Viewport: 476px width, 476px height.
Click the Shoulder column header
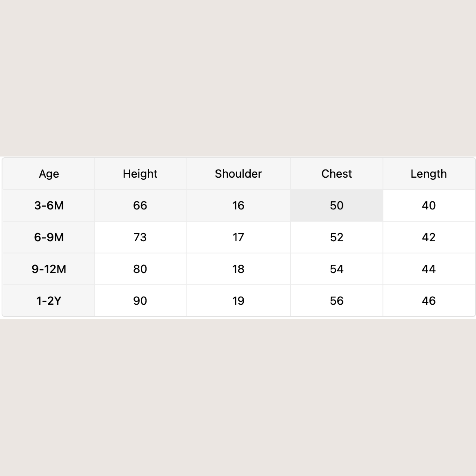coord(238,174)
